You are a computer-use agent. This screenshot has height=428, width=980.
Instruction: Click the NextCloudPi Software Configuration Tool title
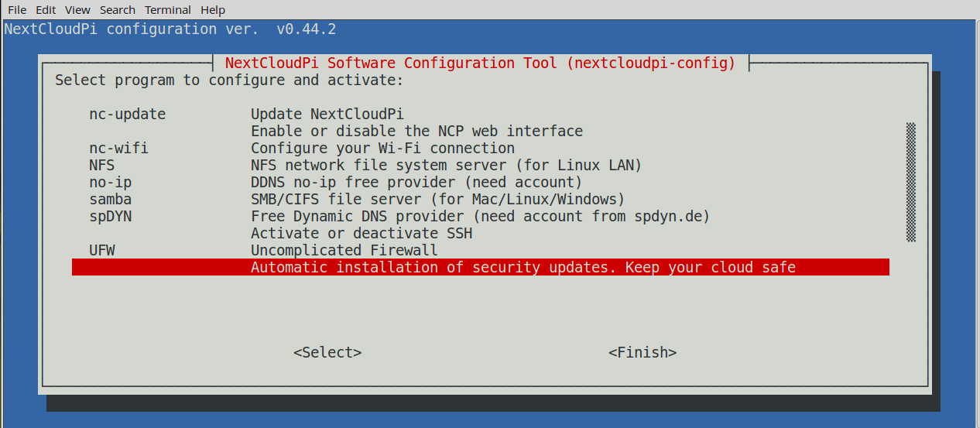click(480, 63)
